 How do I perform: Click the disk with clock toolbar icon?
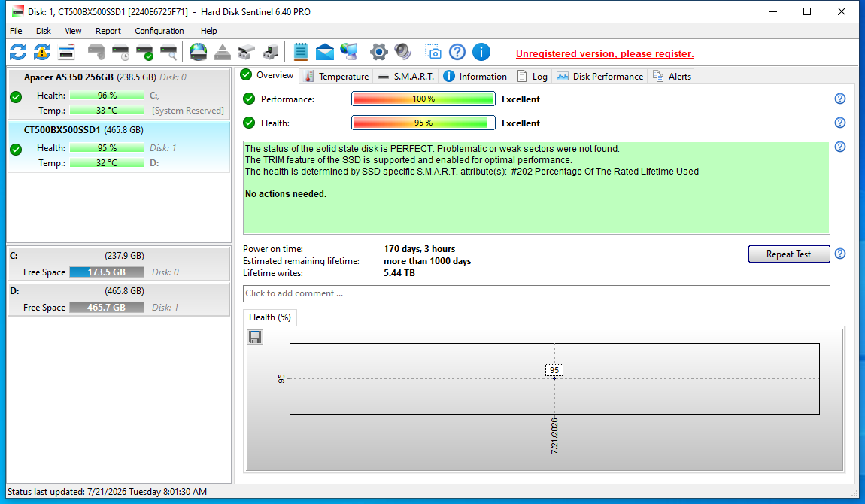(x=120, y=53)
